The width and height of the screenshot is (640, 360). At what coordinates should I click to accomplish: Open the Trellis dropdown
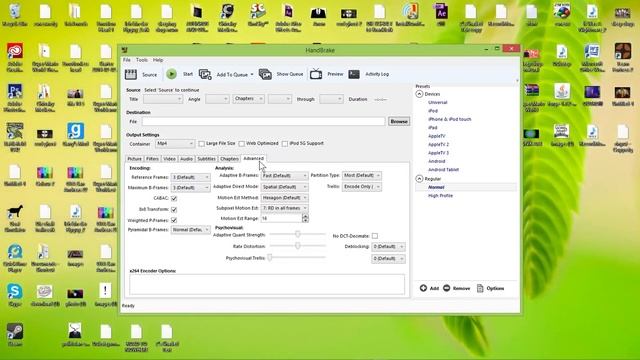tap(362, 187)
